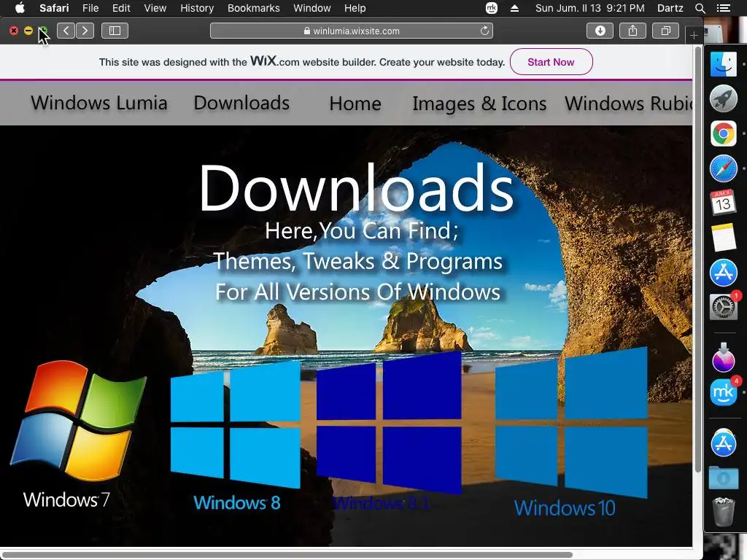Select the Windows 8 logo
The image size is (747, 560).
click(236, 426)
